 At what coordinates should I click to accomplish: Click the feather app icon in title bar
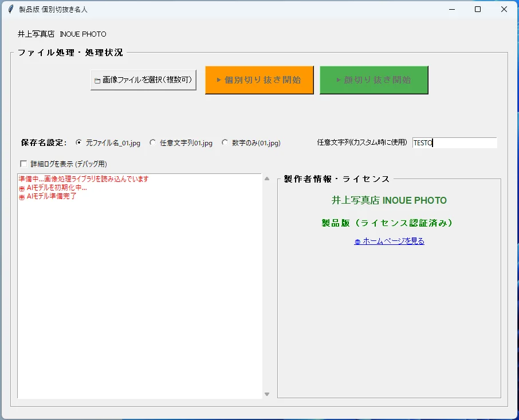[11, 9]
